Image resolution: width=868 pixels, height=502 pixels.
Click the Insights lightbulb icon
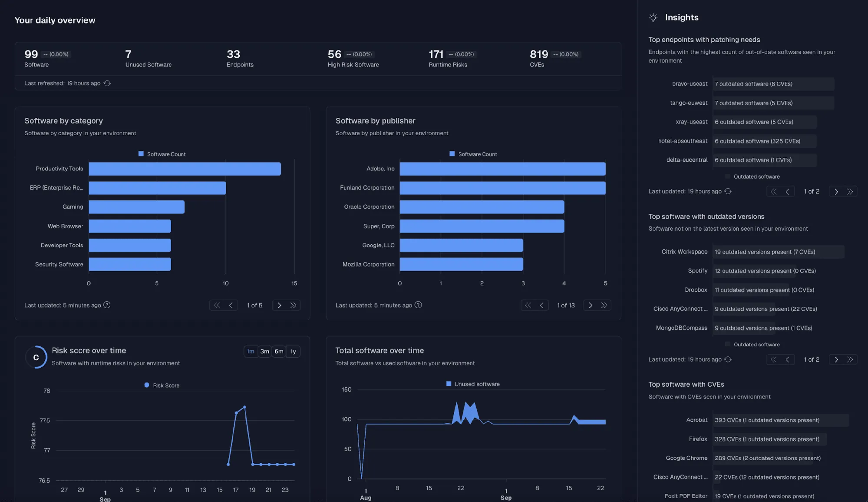click(653, 17)
